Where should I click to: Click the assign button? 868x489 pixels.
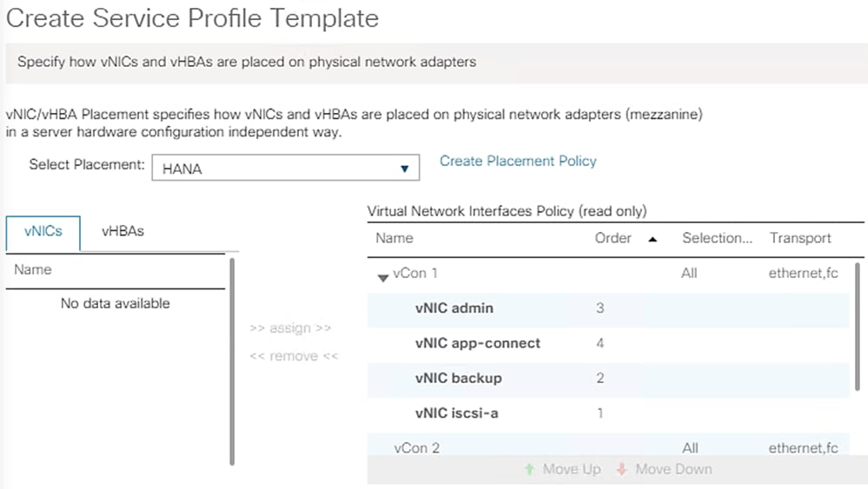click(289, 328)
